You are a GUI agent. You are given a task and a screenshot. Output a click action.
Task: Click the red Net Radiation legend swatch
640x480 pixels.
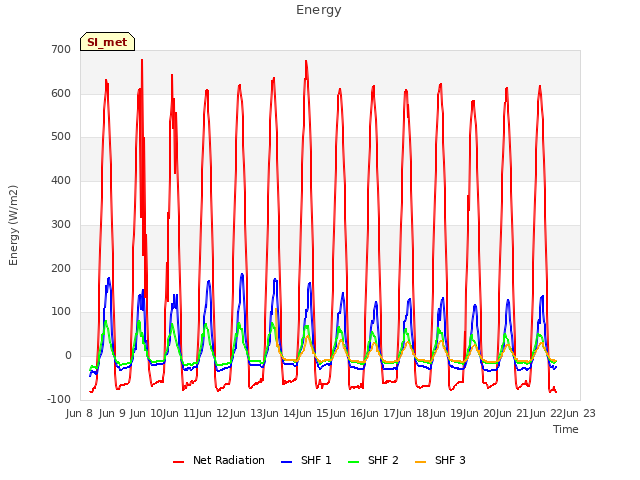(x=178, y=462)
